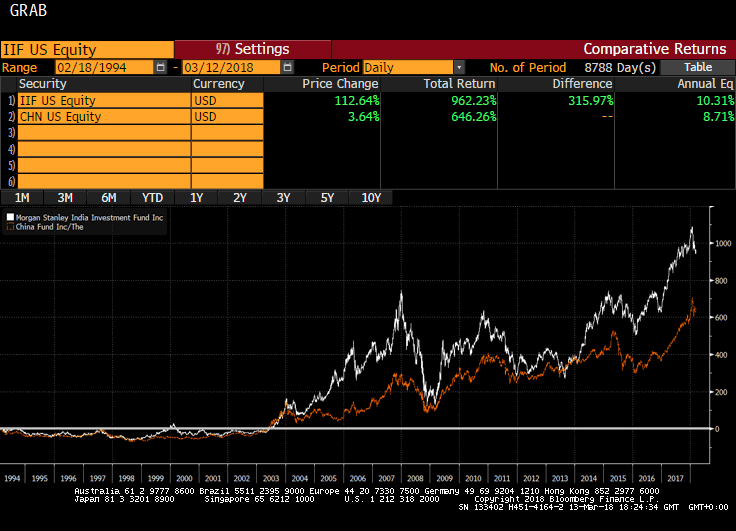This screenshot has width=736, height=531.
Task: Click USD currency cell for IIF
Action: pos(227,101)
